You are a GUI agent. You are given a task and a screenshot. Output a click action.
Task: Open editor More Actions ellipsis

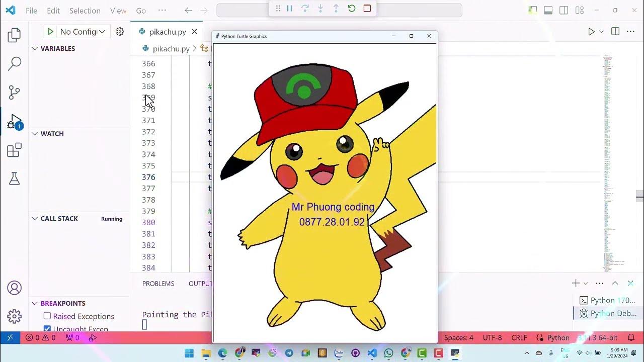pos(630,32)
